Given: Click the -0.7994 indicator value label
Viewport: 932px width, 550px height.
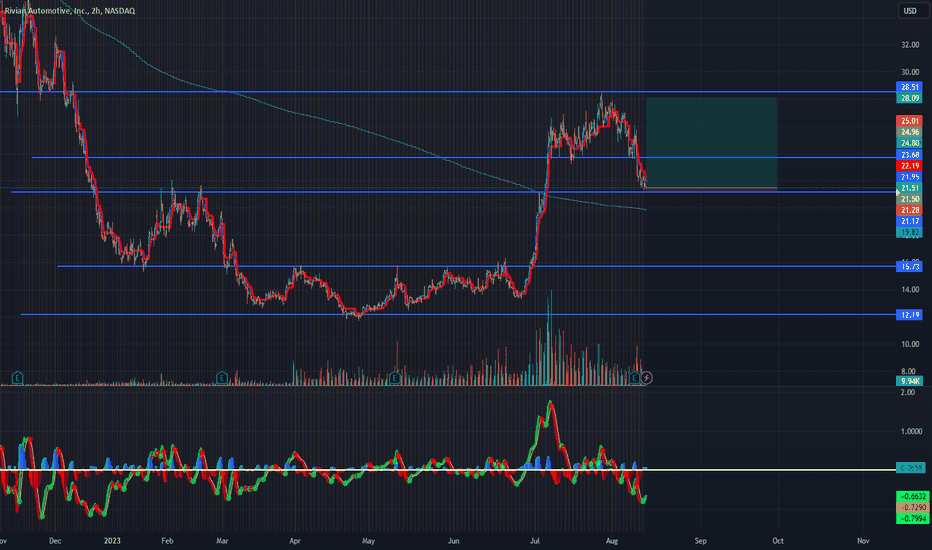Looking at the screenshot, I should tap(912, 518).
